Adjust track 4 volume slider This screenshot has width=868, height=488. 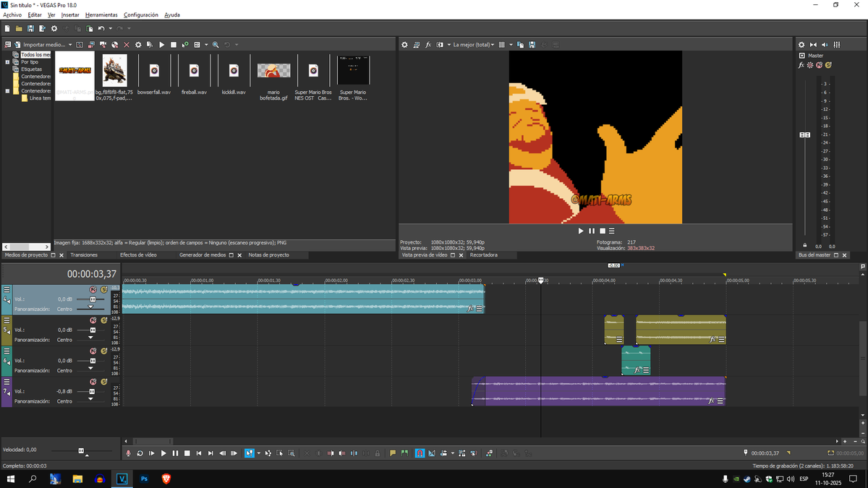(92, 299)
